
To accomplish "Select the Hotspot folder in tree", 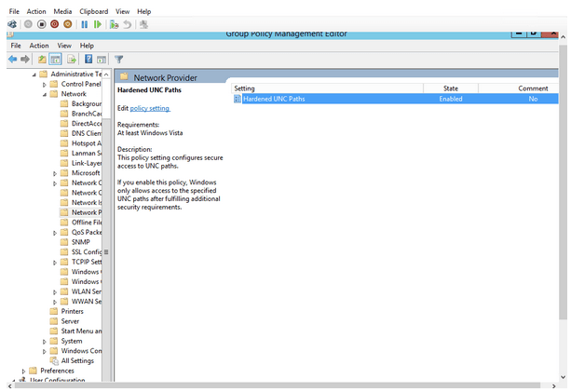I will [x=81, y=143].
